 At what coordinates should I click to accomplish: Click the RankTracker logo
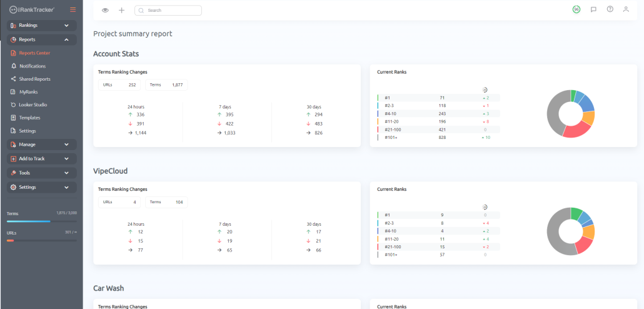(x=32, y=9)
